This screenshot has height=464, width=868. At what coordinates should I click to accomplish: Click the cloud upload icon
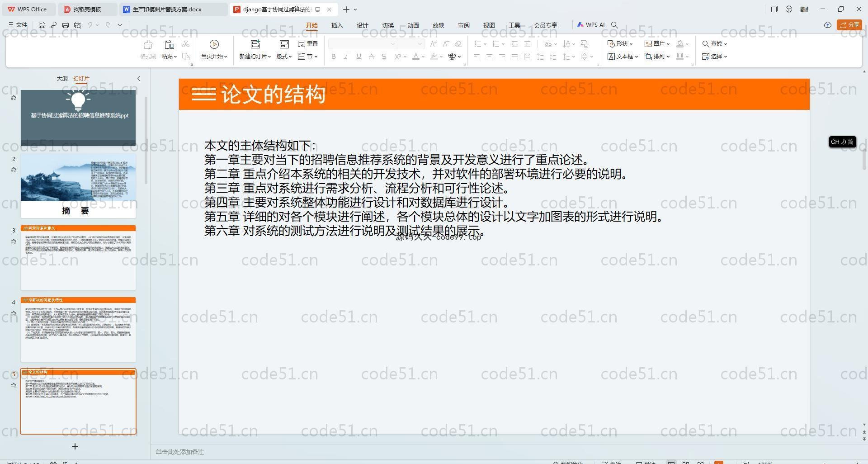point(828,25)
